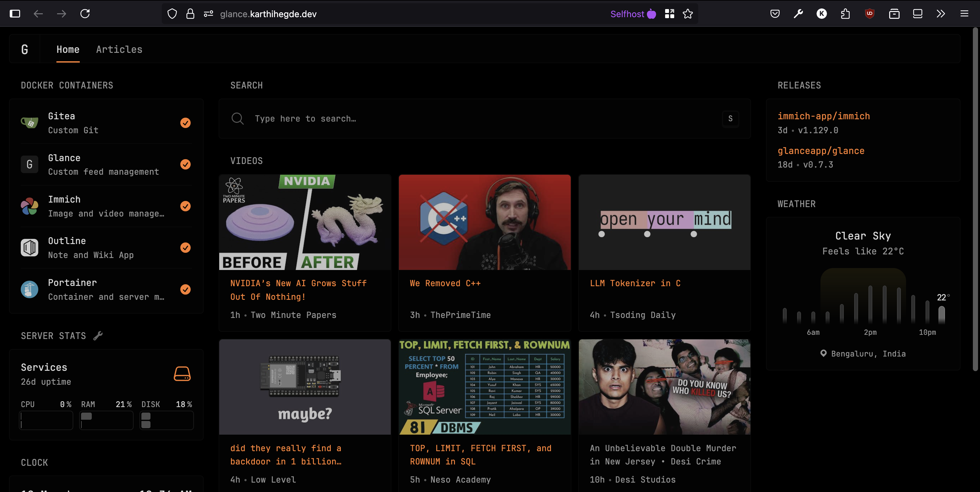980x492 pixels.
Task: Open the We Removed C++ video thumbnail
Action: pyautogui.click(x=485, y=222)
